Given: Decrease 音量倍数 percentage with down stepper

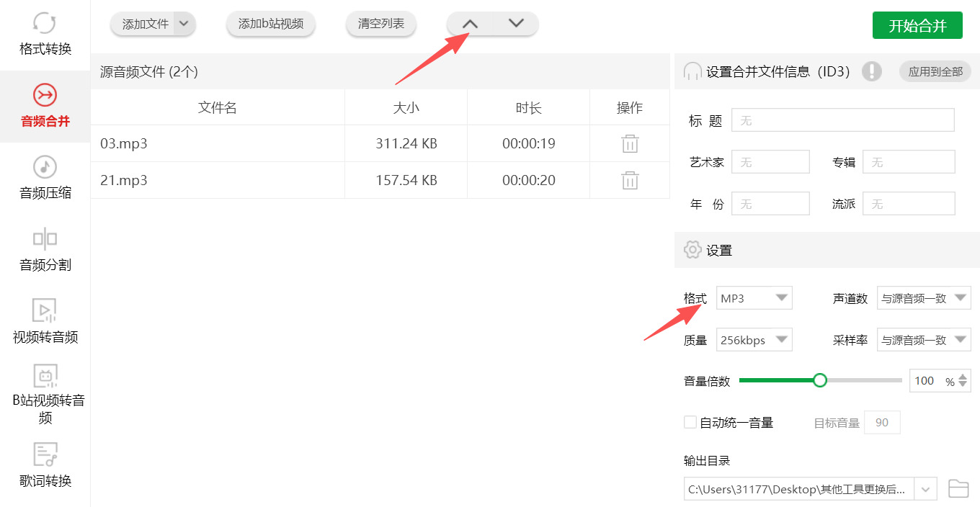Looking at the screenshot, I should tap(963, 385).
